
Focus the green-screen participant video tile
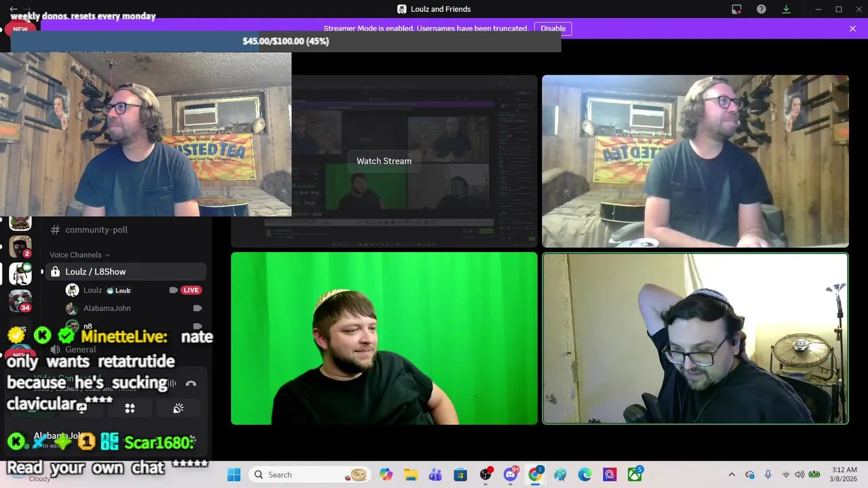pyautogui.click(x=384, y=338)
